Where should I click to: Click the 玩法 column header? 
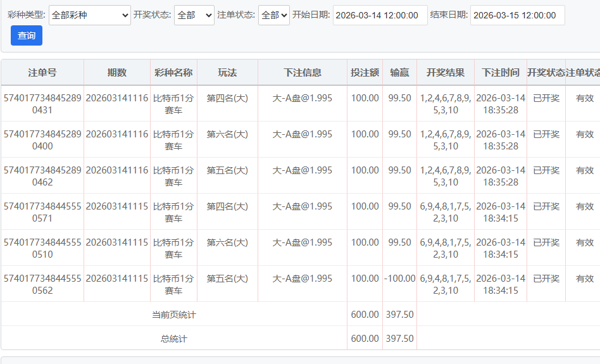pyautogui.click(x=227, y=73)
